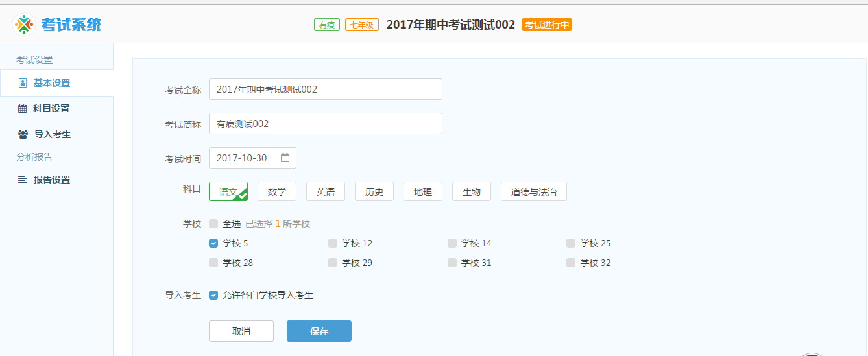Viewport: 868px width, 356px height.
Task: Check the 学校 14 checkbox
Action: coord(452,243)
